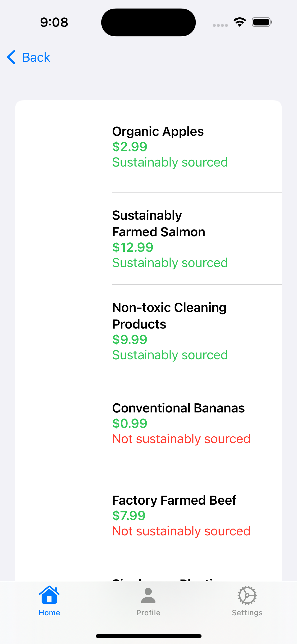
Task: Tap the battery indicator icon
Action: click(x=262, y=22)
